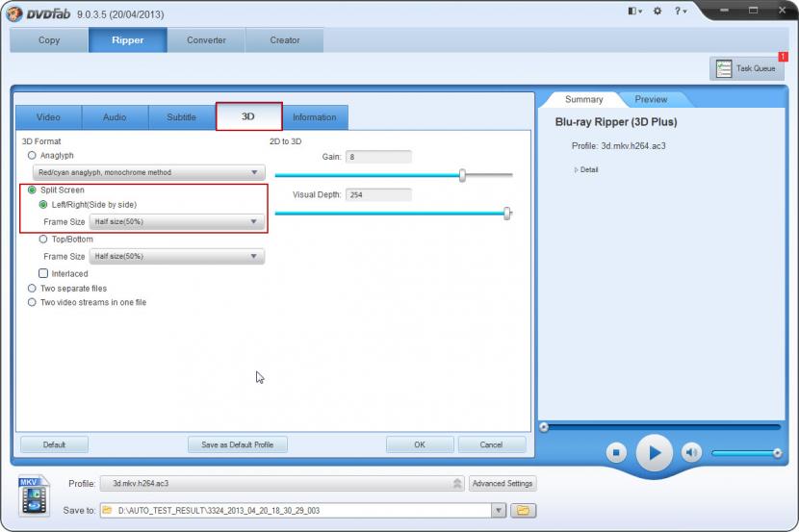This screenshot has height=532, width=799.
Task: Click the Blu-ray Ripper (3D Plus) heading
Action: coord(616,122)
